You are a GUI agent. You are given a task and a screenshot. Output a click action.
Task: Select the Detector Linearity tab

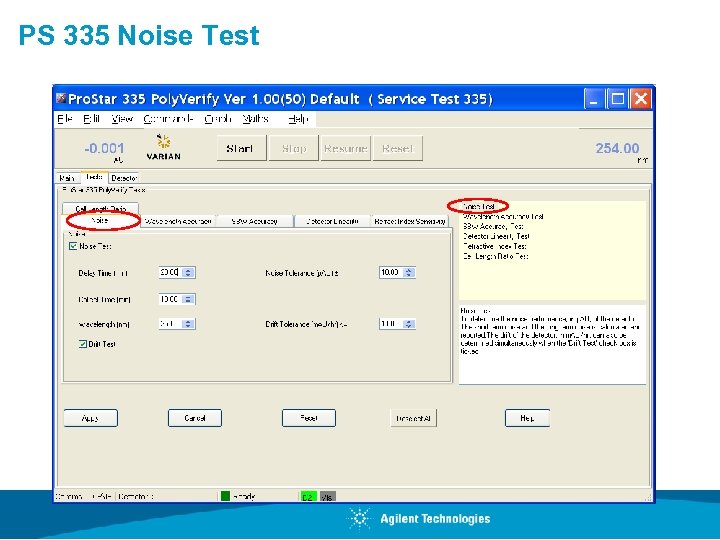(x=332, y=221)
